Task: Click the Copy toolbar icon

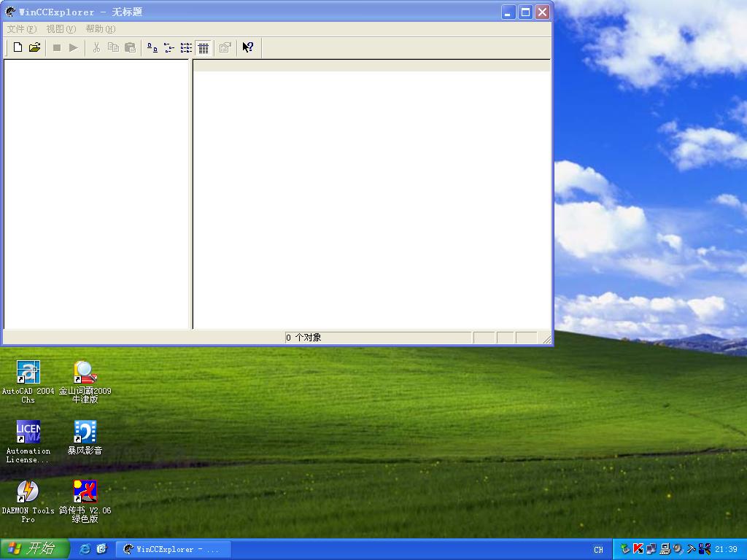Action: 113,47
